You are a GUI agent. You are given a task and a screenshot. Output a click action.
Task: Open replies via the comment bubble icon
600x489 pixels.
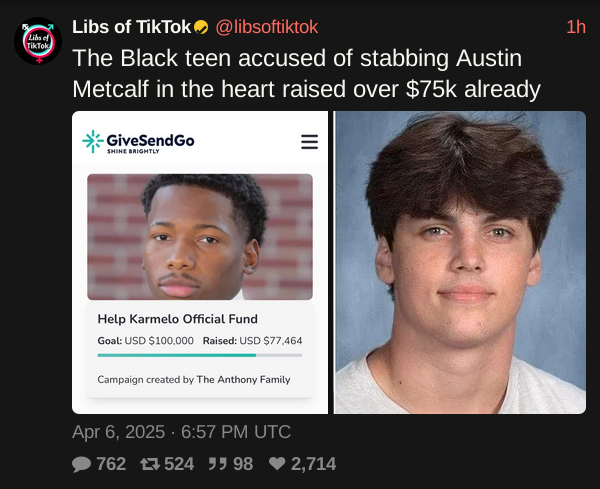(81, 464)
